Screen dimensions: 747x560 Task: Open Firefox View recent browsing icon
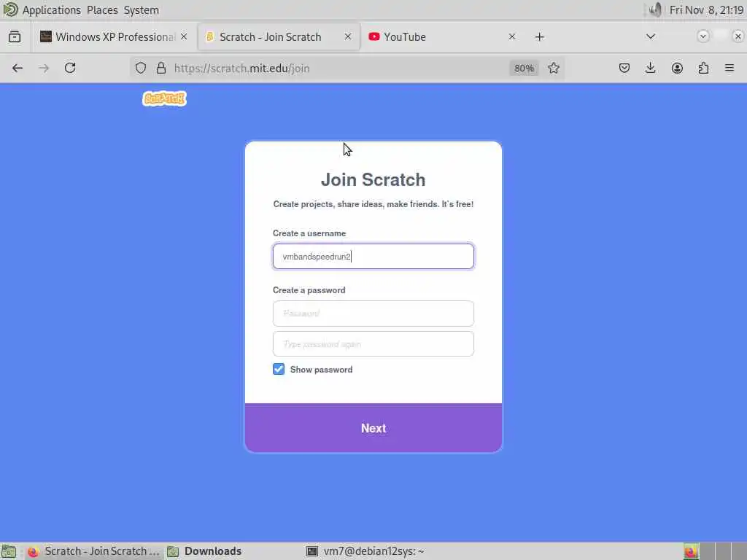(15, 36)
